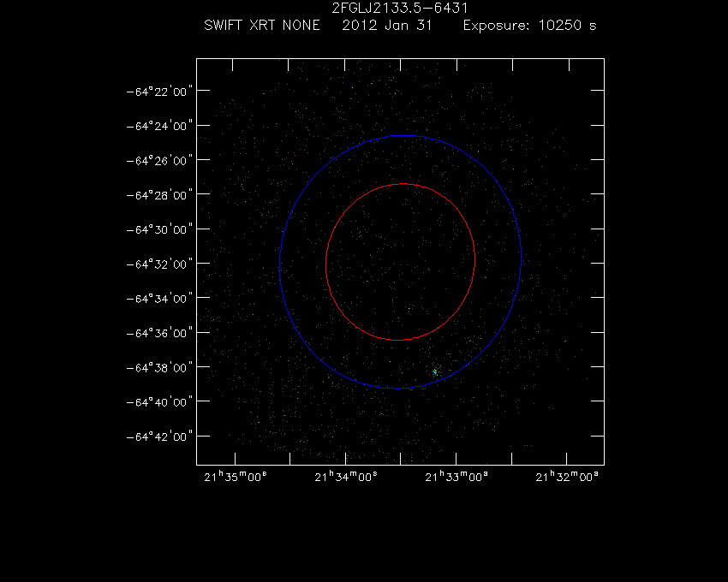Click right ascension label 21h35m00s

(236, 477)
